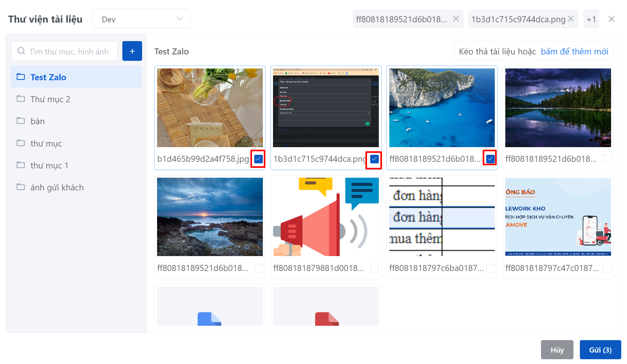Expand the +1 more selected files tag
This screenshot has height=364, width=627.
click(x=591, y=19)
